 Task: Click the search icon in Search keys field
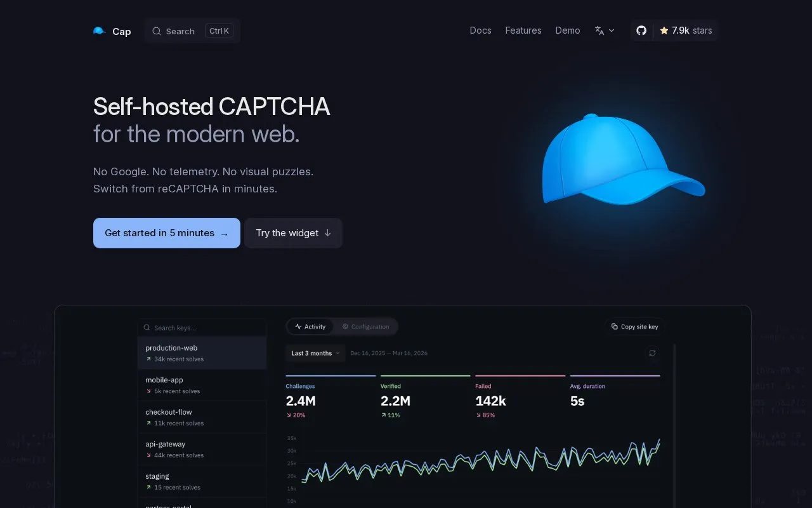point(147,328)
